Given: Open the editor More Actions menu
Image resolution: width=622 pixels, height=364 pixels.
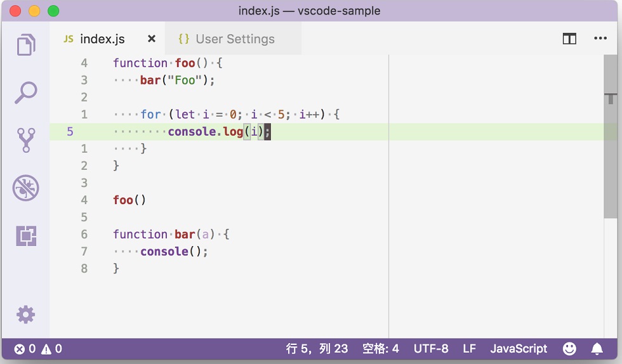Looking at the screenshot, I should (600, 39).
